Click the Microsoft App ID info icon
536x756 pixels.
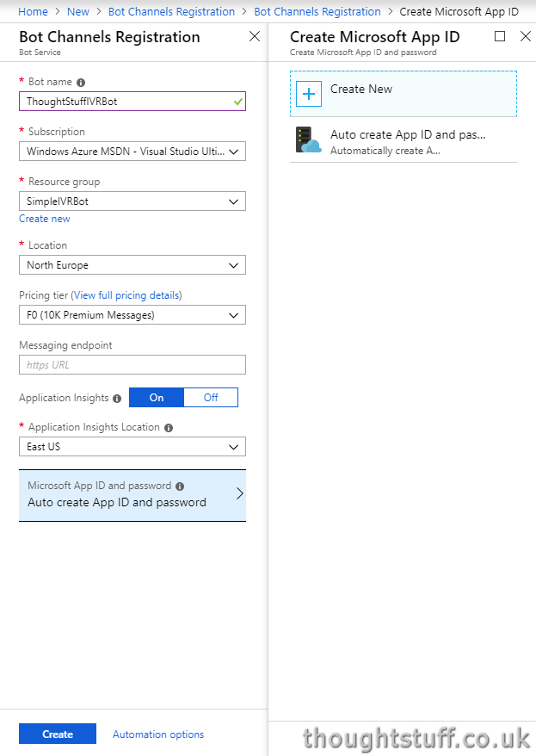tap(180, 486)
